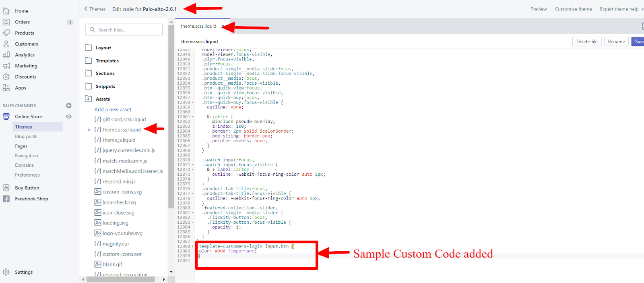
Task: Fold code at line 12872
Action: pyautogui.click(x=192, y=170)
